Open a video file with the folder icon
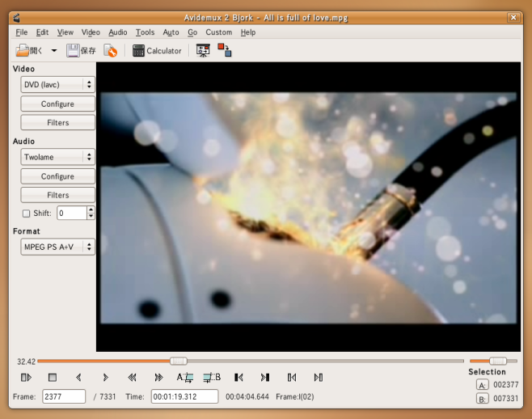Image resolution: width=532 pixels, height=419 pixels. click(x=28, y=51)
